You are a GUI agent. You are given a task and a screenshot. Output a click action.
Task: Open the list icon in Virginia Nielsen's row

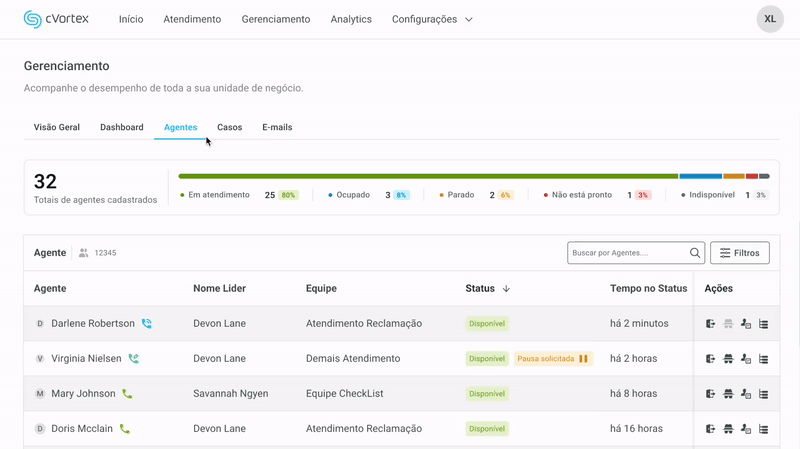(764, 359)
